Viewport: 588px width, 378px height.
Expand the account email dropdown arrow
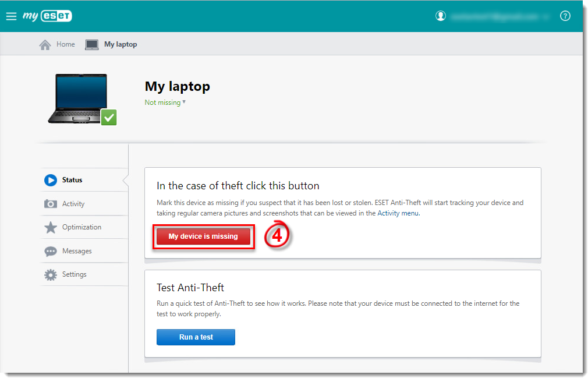tap(546, 16)
